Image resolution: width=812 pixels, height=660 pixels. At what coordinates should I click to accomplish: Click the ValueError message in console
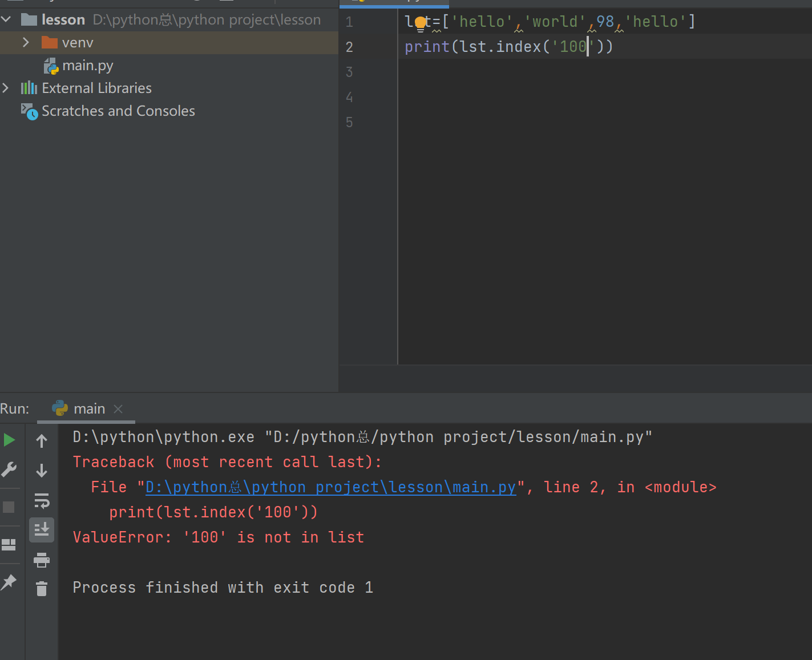(219, 537)
